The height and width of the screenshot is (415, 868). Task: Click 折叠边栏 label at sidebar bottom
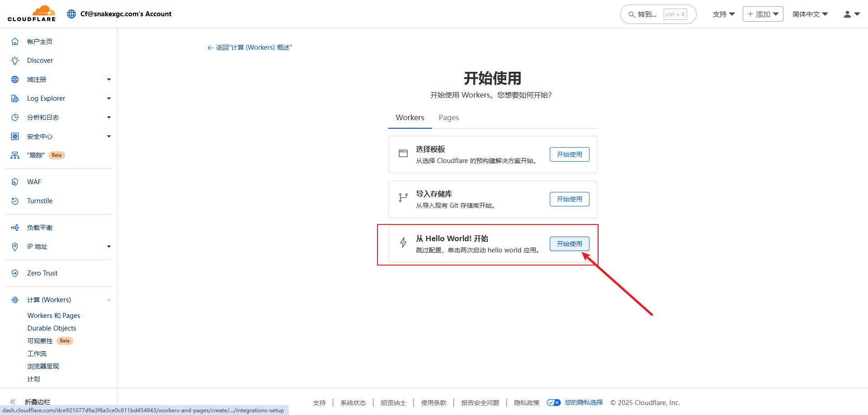pos(38,402)
